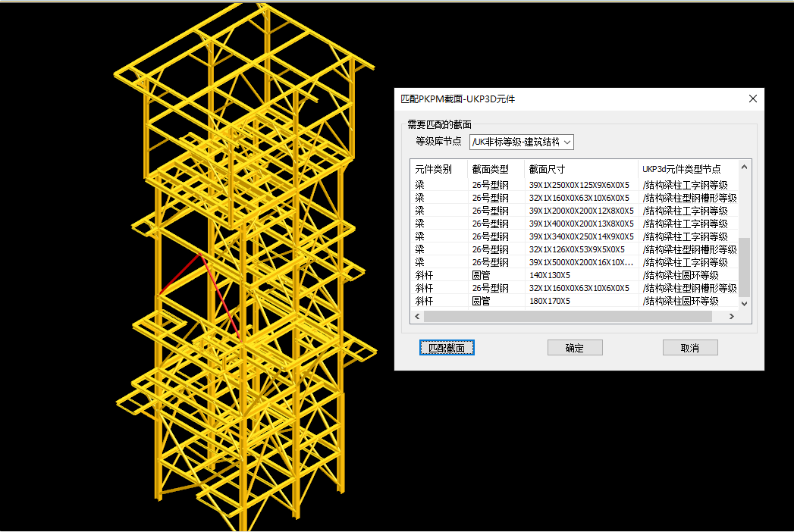Click the 截面尺寸 column header
The height and width of the screenshot is (532, 794).
point(548,169)
